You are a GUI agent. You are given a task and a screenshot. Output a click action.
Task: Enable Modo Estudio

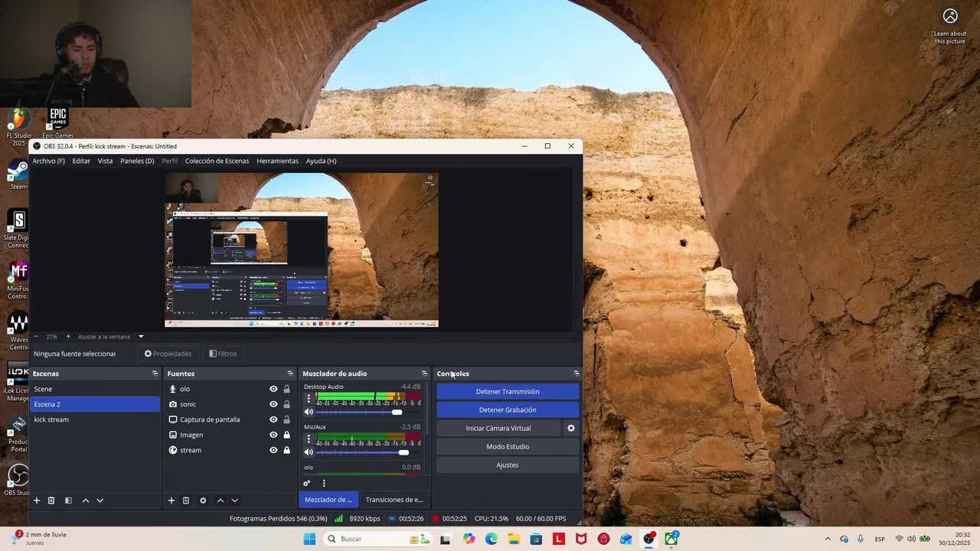(508, 447)
